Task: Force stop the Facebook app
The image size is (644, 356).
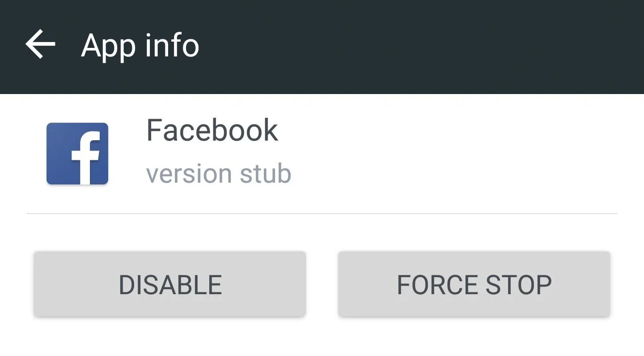Action: (474, 284)
